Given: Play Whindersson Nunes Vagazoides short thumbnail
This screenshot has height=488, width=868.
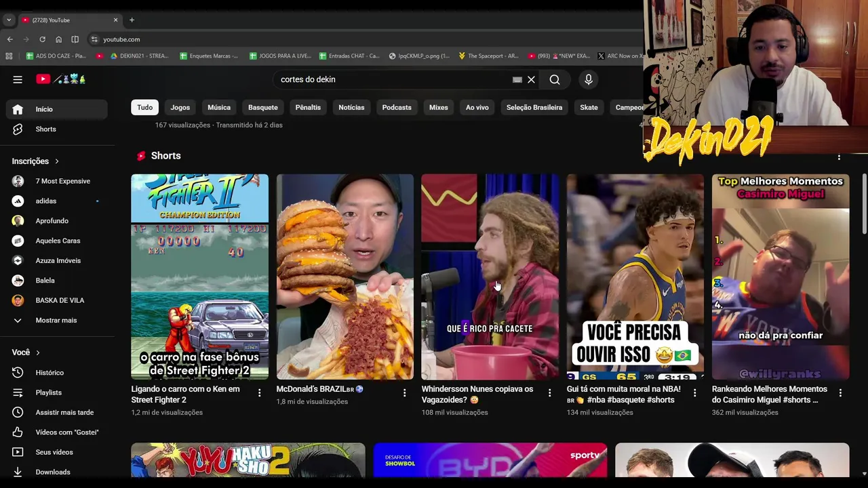Looking at the screenshot, I should [490, 277].
